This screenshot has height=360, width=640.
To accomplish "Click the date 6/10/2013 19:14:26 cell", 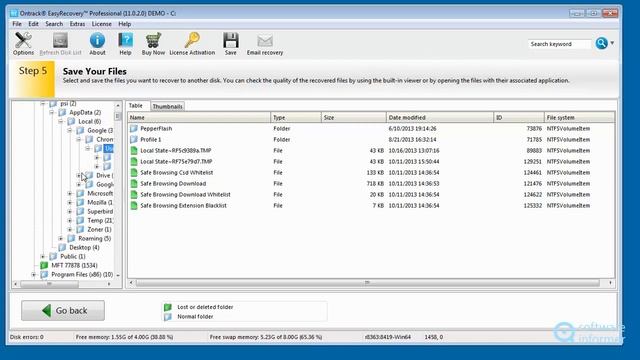I will [x=412, y=129].
